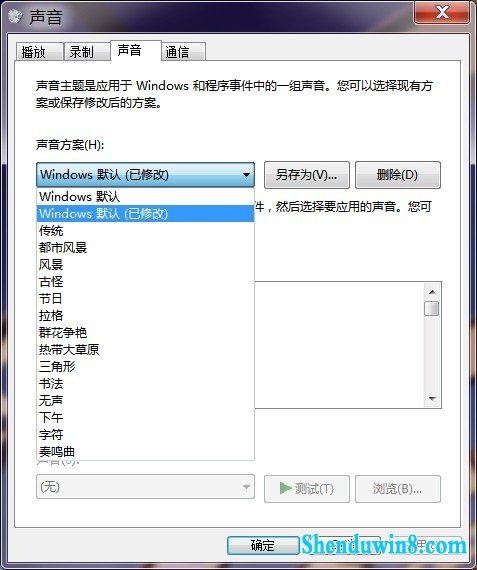Click the scrollbar thumb in events list
Image resolution: width=477 pixels, height=570 pixels.
click(x=432, y=308)
